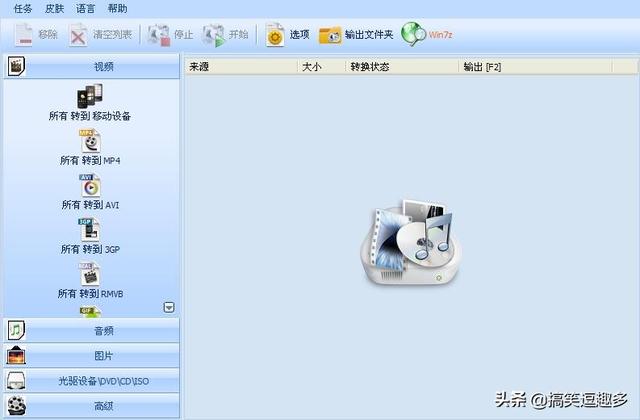Click the video clapperboard icon beside 视频

16,67
